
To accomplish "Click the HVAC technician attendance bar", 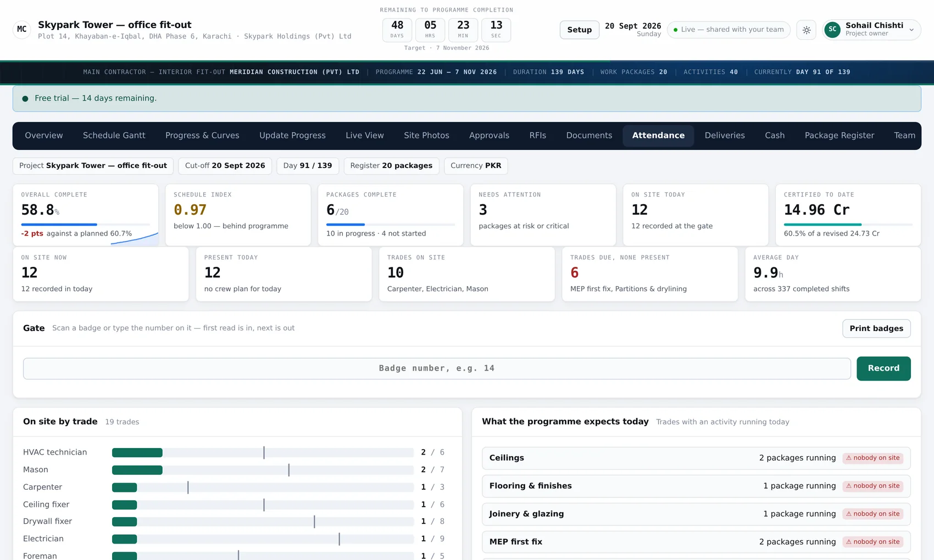I will pyautogui.click(x=263, y=452).
